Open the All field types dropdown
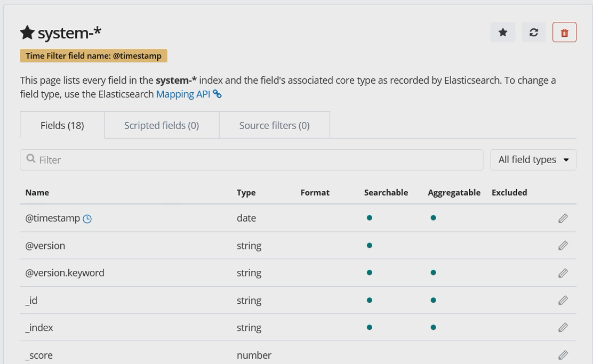The height and width of the screenshot is (364, 593). point(533,160)
